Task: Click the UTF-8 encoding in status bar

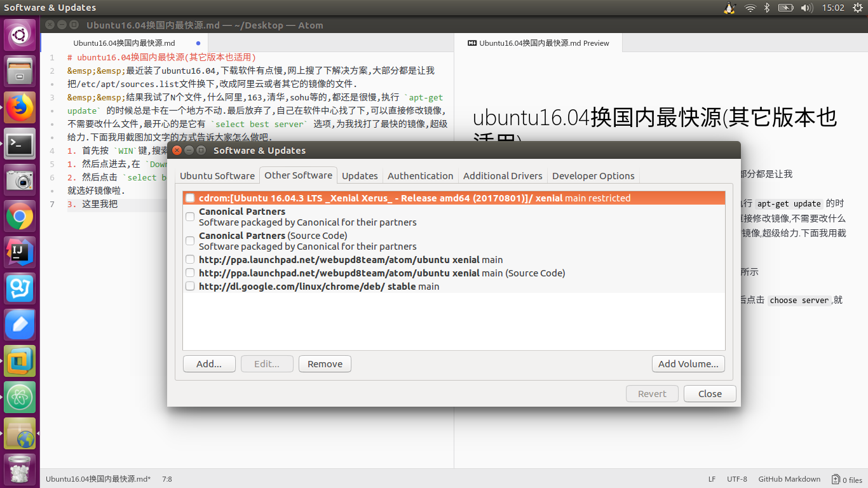Action: (737, 479)
